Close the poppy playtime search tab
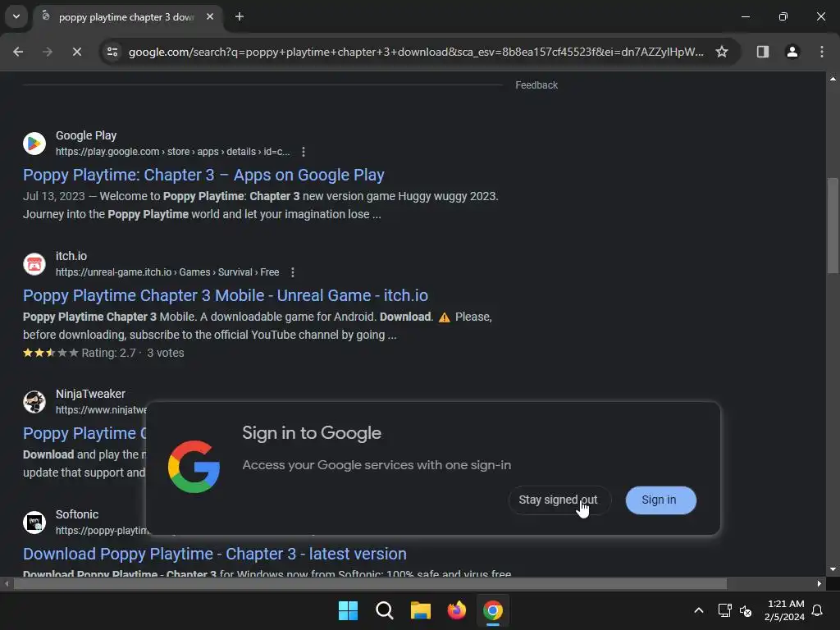The width and height of the screenshot is (840, 630). pos(210,16)
